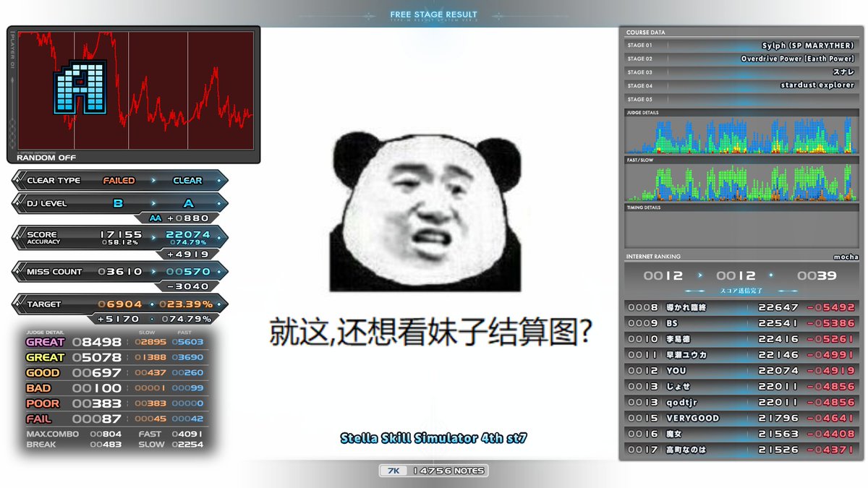Click the MISS COUNT label

(x=54, y=272)
